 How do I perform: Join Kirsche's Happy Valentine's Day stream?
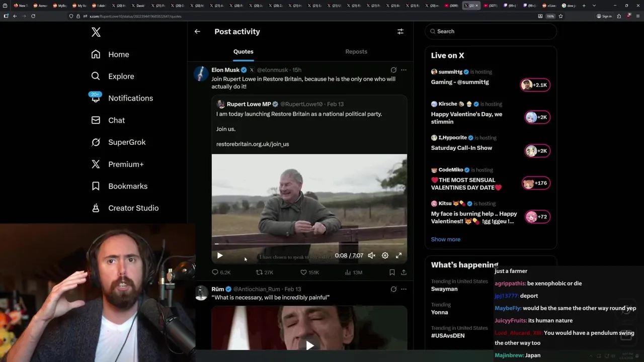pyautogui.click(x=466, y=118)
